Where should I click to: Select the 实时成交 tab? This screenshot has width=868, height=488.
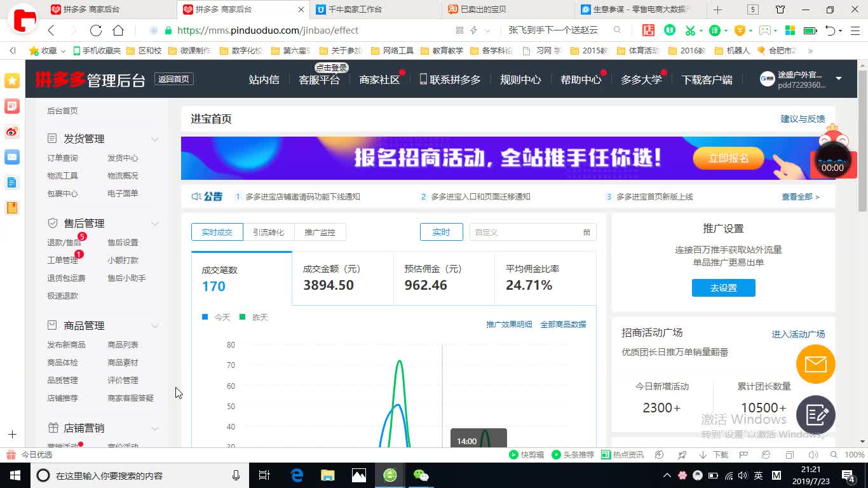point(217,232)
